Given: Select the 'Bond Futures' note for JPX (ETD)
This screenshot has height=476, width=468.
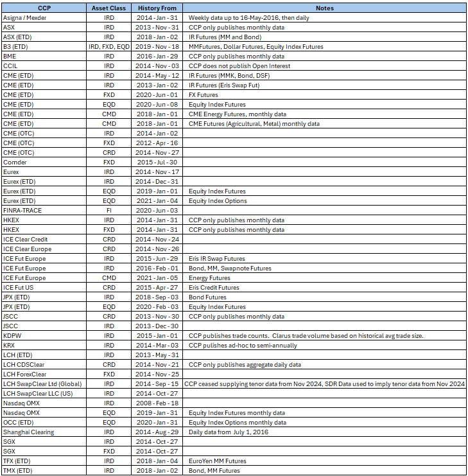Looking at the screenshot, I should click(325, 297).
